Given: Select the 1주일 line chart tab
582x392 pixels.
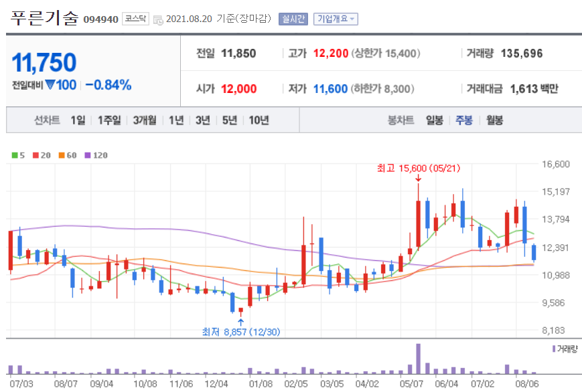Looking at the screenshot, I should [x=109, y=120].
